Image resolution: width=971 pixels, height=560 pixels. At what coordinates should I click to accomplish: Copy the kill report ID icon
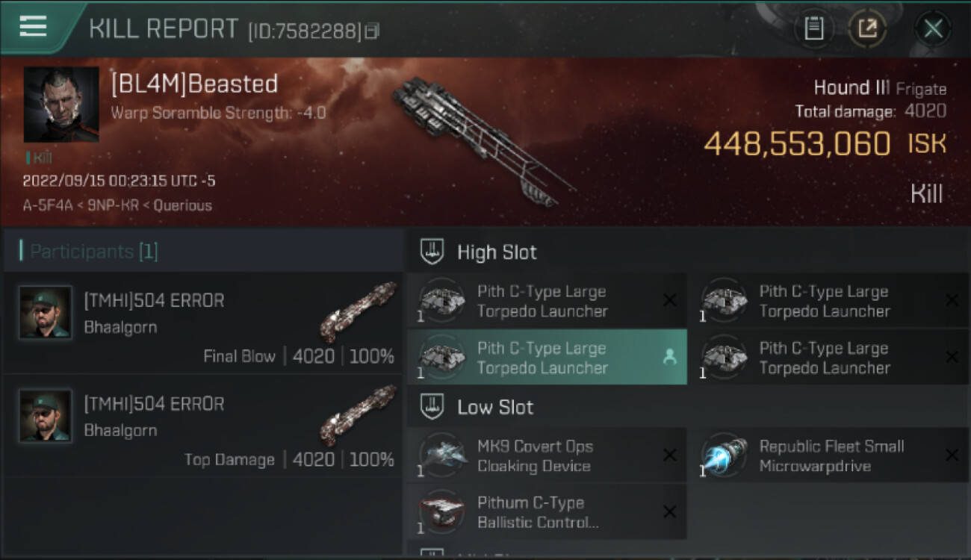(372, 31)
